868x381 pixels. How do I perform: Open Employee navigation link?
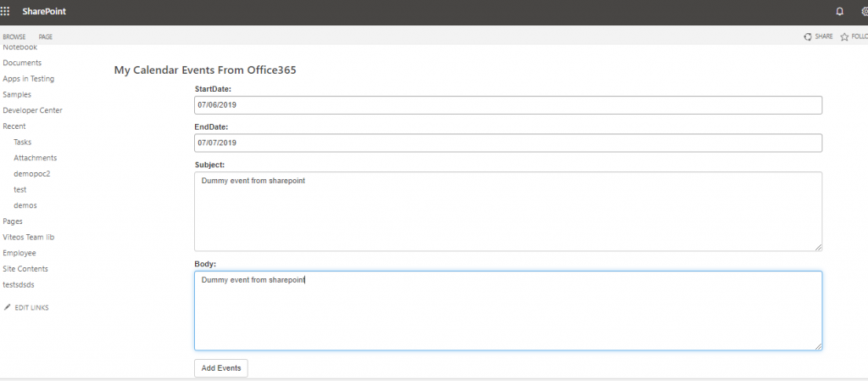(x=19, y=253)
